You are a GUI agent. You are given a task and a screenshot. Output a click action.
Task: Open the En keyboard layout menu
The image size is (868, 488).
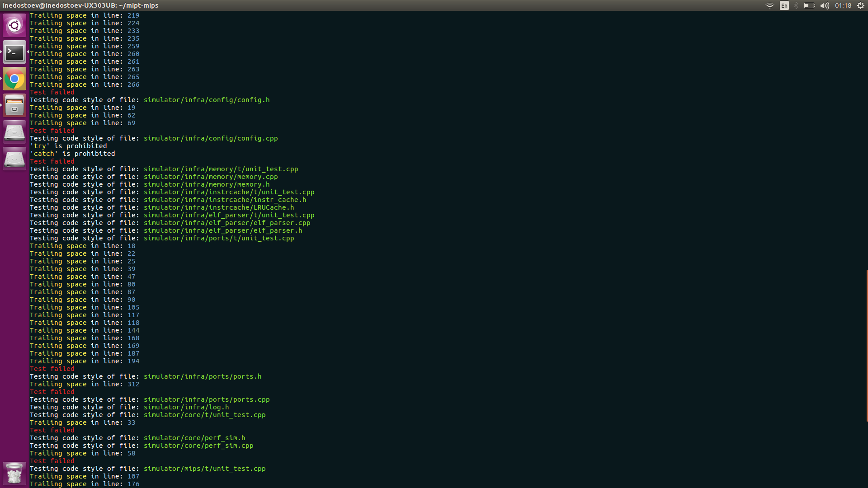point(784,6)
